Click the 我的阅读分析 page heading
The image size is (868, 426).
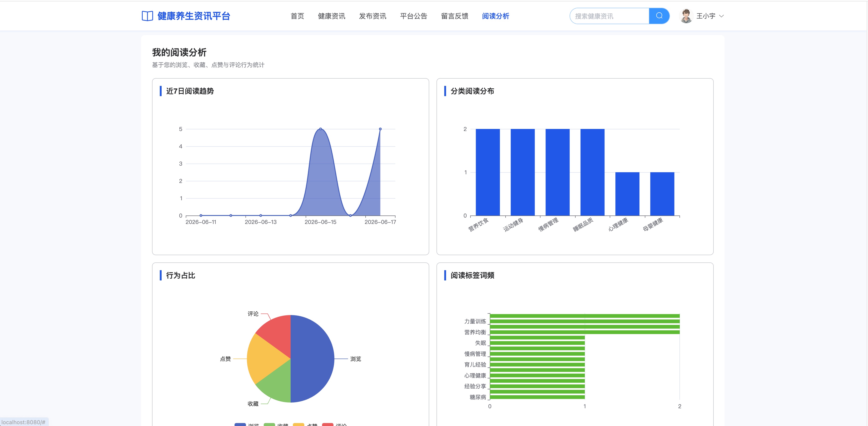pos(179,53)
